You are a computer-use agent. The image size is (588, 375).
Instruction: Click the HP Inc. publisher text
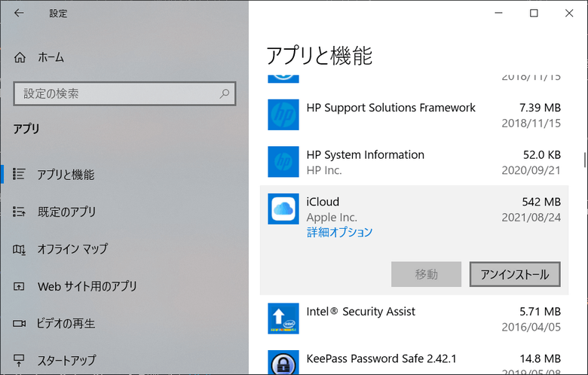[x=324, y=170]
